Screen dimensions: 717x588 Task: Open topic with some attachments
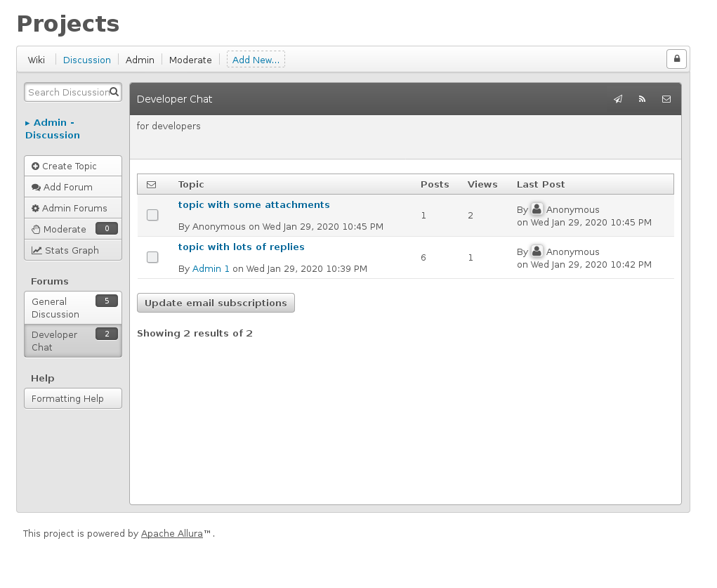(x=254, y=205)
